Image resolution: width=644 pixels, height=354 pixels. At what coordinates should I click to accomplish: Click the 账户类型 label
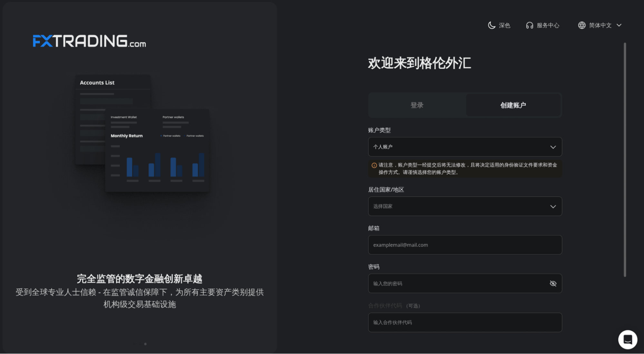[x=379, y=130]
